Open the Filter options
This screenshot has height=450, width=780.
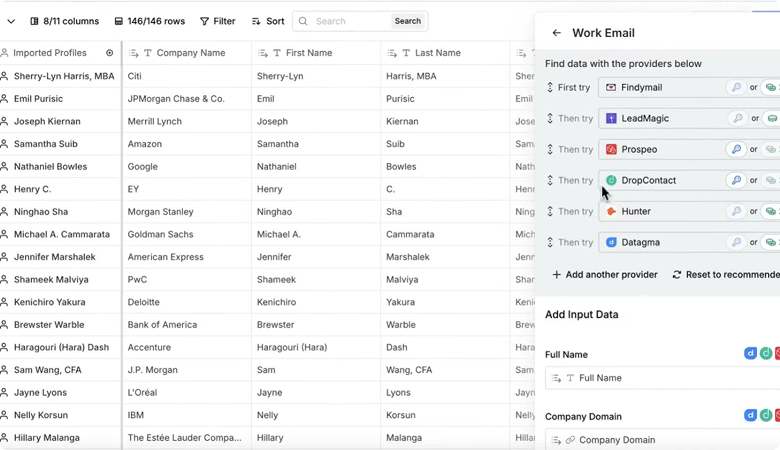[x=217, y=21]
